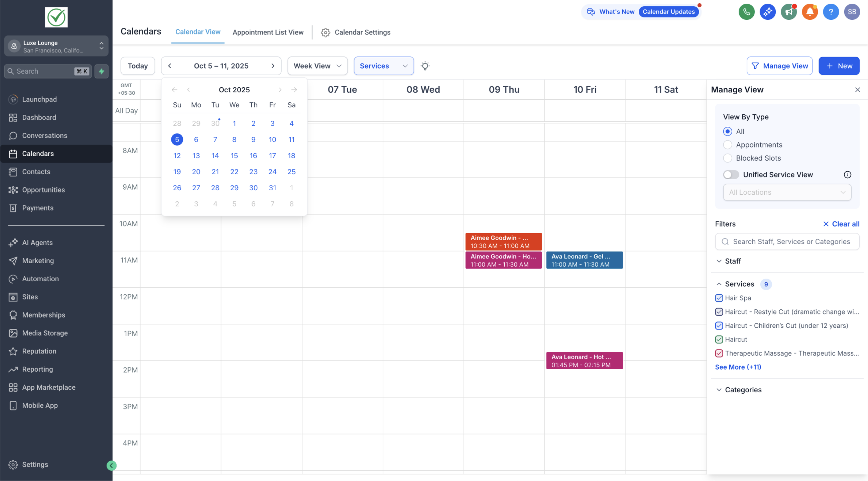868x481 pixels.
Task: Open the Week View dropdown
Action: point(317,66)
